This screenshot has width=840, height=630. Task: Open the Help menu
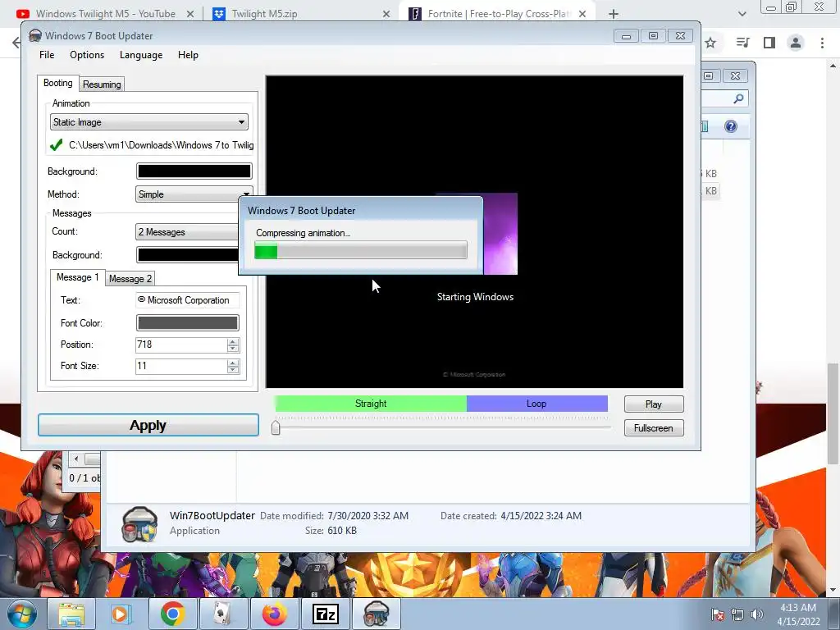pos(188,55)
